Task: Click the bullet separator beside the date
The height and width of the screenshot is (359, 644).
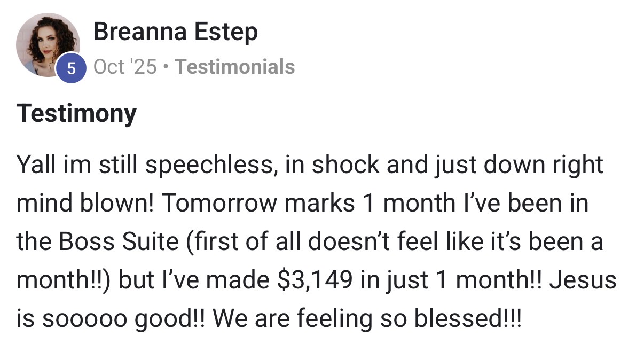Action: pyautogui.click(x=166, y=67)
